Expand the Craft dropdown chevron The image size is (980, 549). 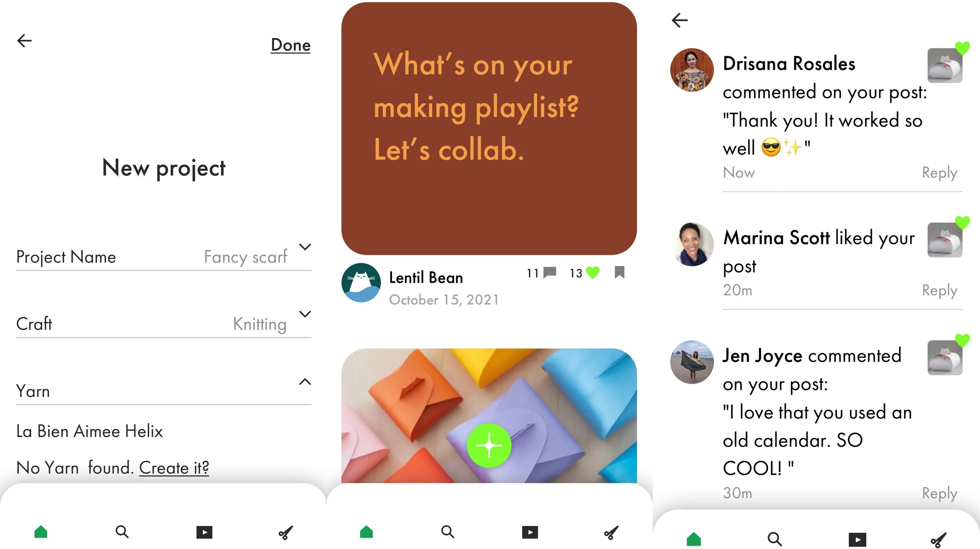(305, 314)
